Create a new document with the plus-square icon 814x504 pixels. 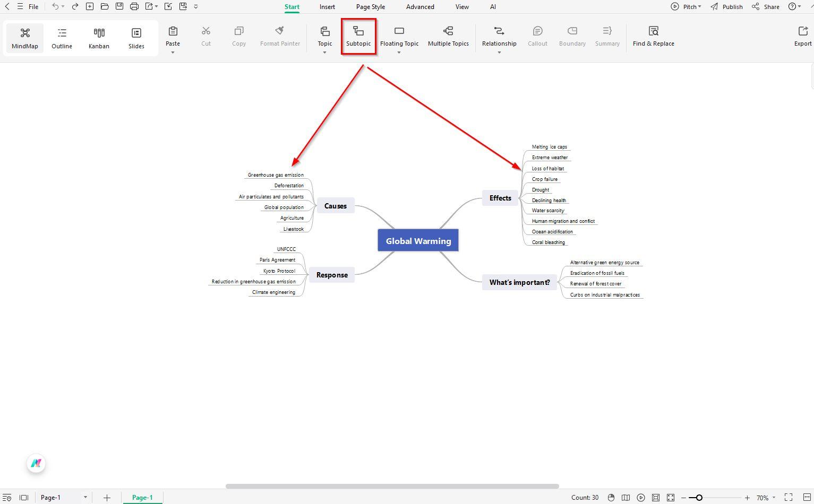pyautogui.click(x=90, y=6)
